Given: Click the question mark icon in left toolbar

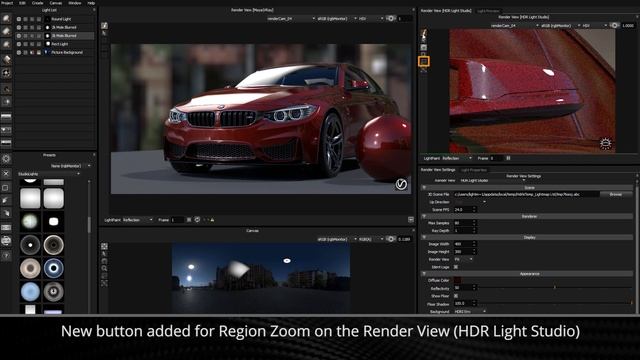Looking at the screenshot, I should click(x=6, y=256).
